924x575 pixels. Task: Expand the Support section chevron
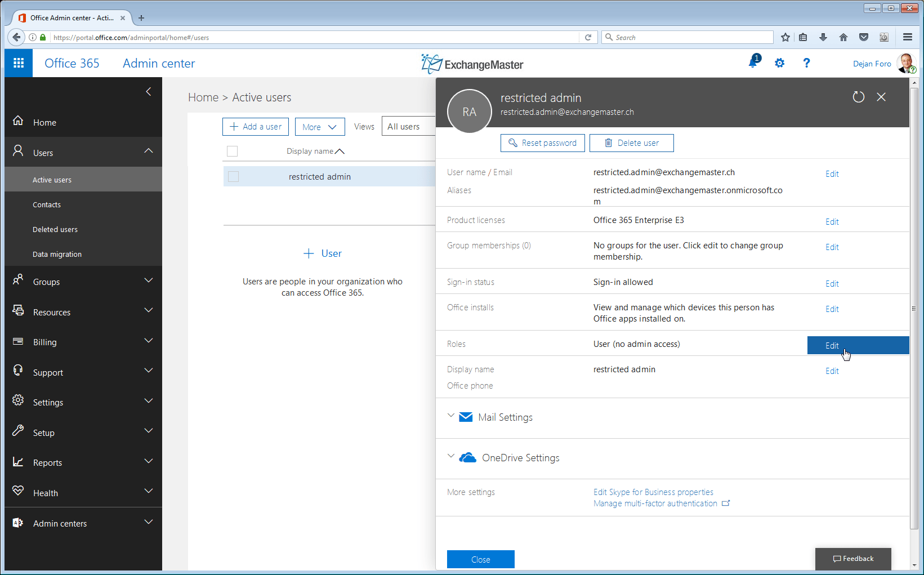pos(149,371)
